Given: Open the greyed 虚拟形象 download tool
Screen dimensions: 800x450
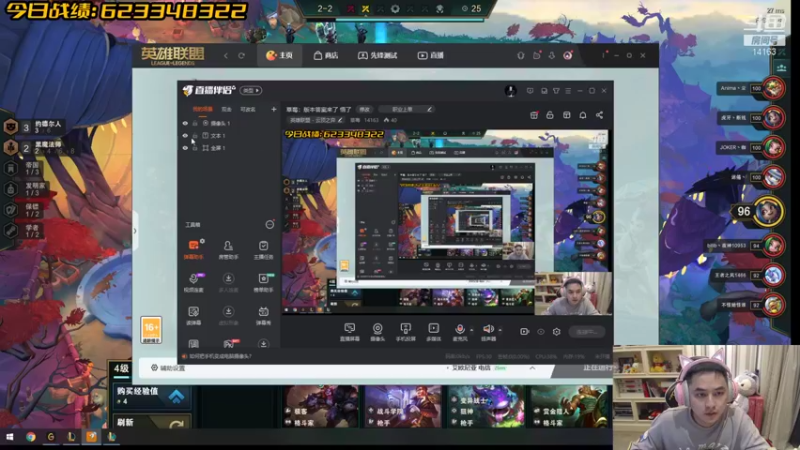Looking at the screenshot, I should pos(228,315).
